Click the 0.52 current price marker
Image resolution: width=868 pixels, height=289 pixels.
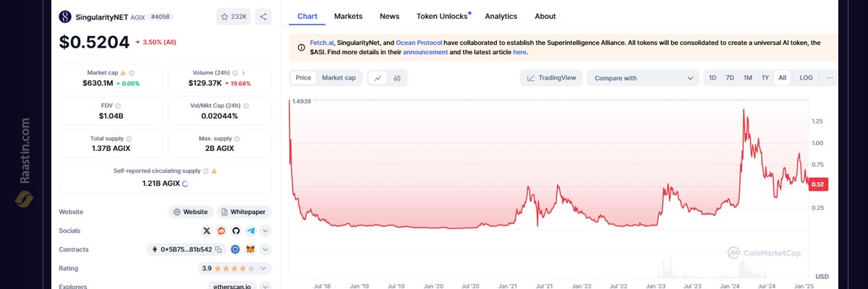coord(817,185)
